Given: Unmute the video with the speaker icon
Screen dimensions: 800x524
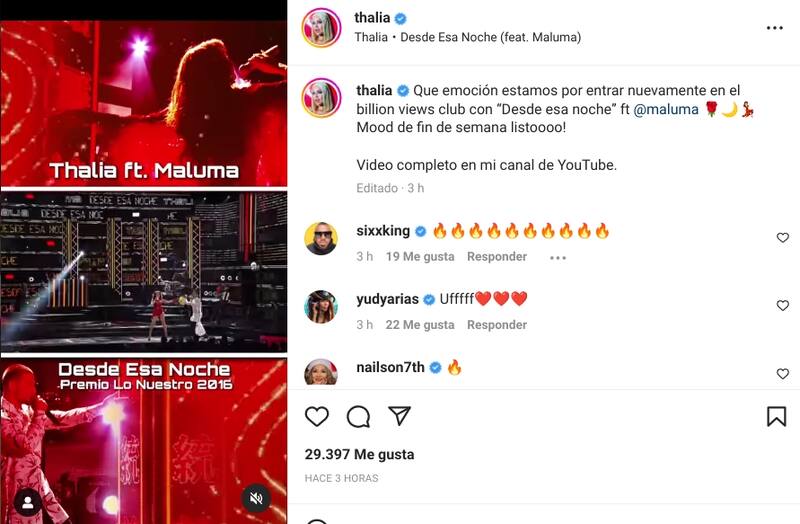Looking at the screenshot, I should click(256, 498).
